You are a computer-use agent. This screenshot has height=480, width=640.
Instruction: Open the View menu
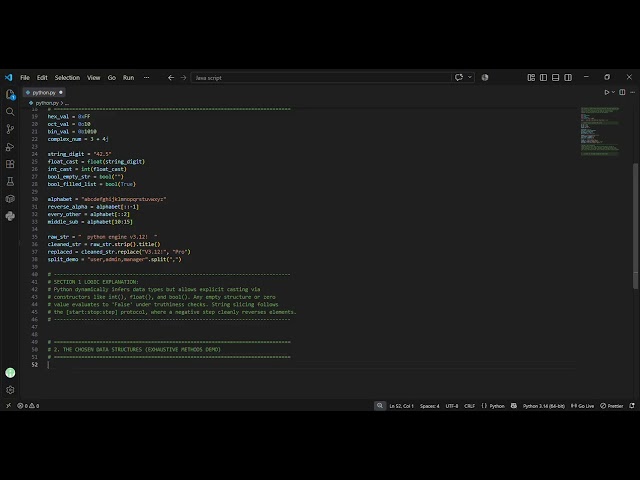[93, 78]
